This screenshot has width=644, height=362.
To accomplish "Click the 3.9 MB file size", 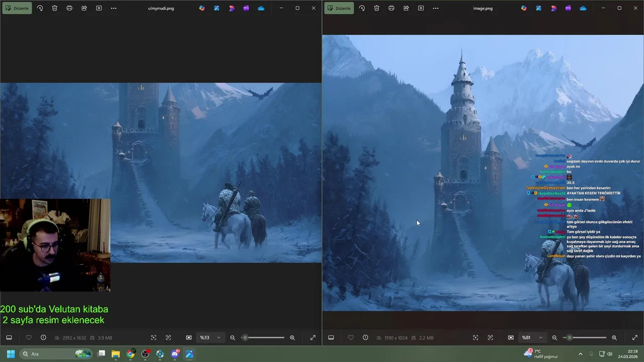I will [x=105, y=338].
